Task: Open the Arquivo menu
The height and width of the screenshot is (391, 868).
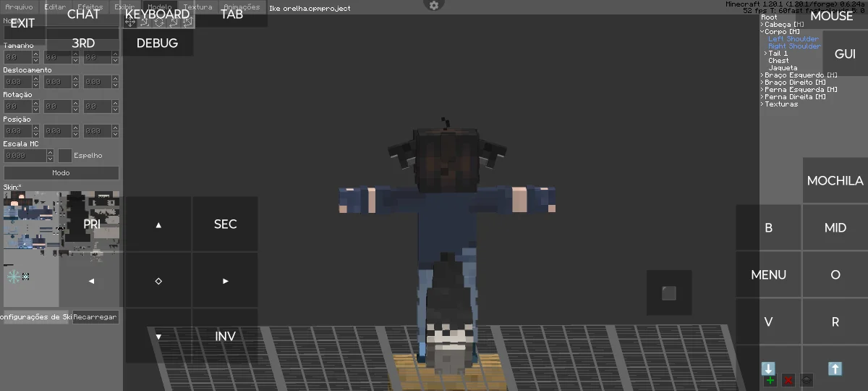Action: (x=20, y=7)
